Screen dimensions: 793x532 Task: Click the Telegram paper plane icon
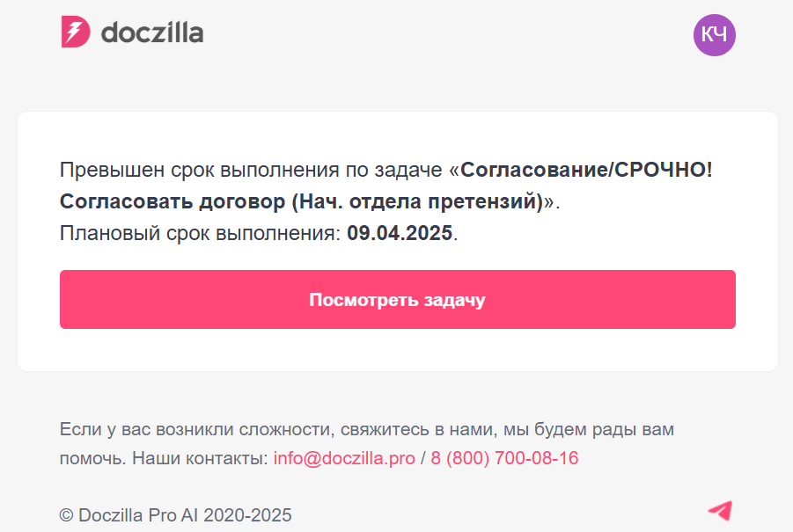coord(720,510)
